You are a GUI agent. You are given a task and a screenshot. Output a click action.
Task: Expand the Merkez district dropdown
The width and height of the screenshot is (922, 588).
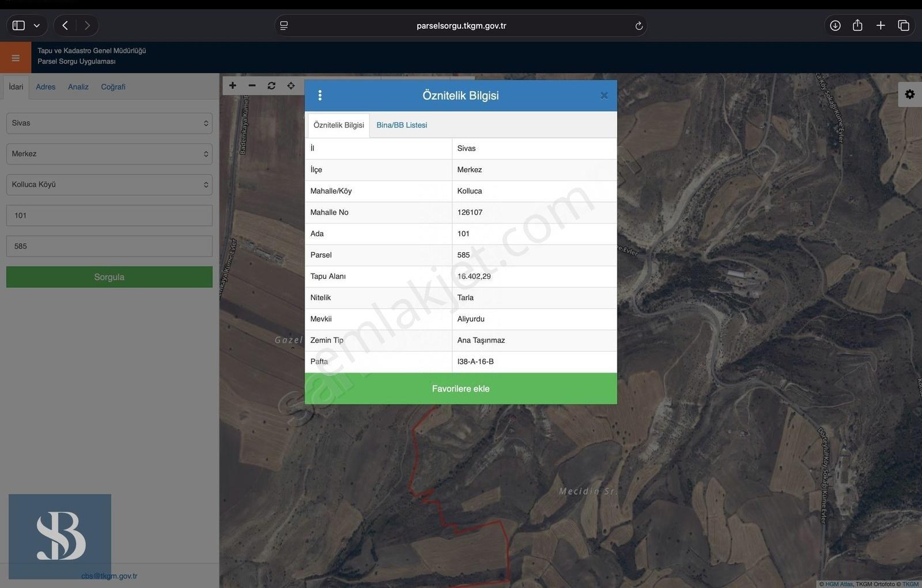[x=109, y=154]
